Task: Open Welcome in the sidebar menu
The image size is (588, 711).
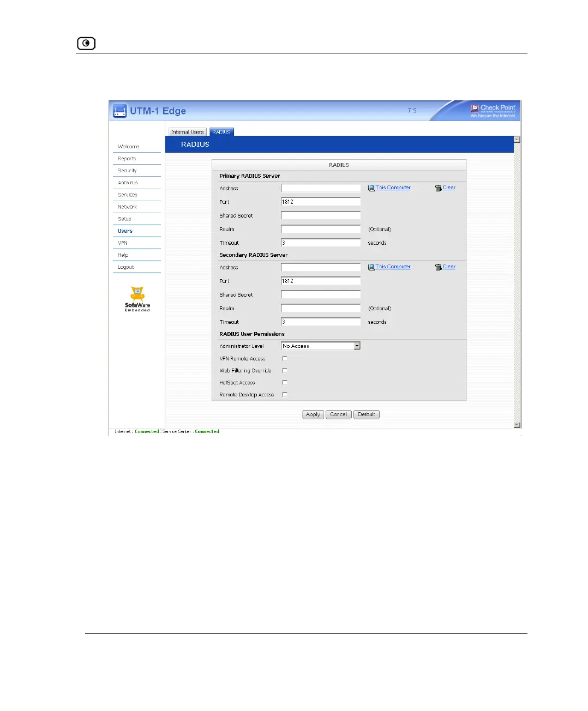Action: point(129,147)
